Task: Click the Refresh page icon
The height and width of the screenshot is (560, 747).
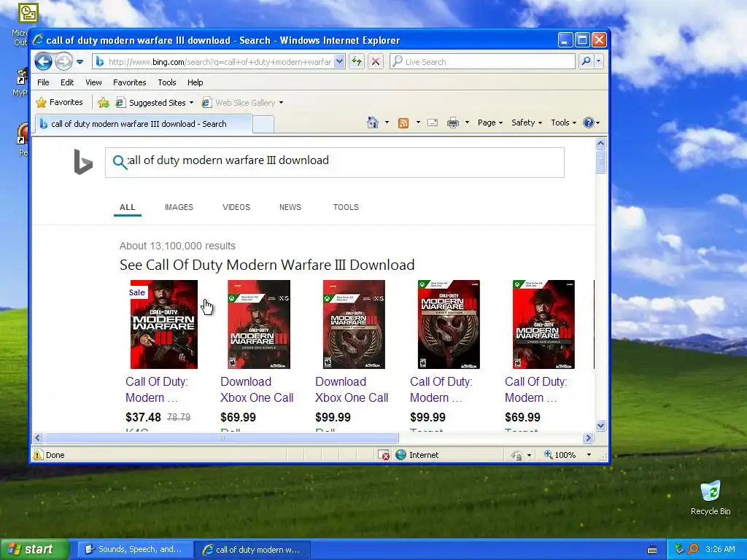Action: (x=357, y=61)
